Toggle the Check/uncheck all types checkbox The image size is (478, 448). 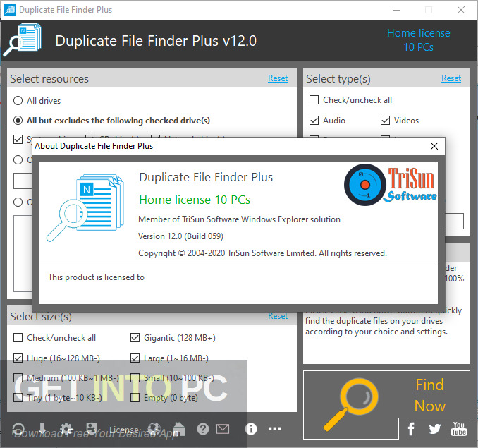coord(314,100)
